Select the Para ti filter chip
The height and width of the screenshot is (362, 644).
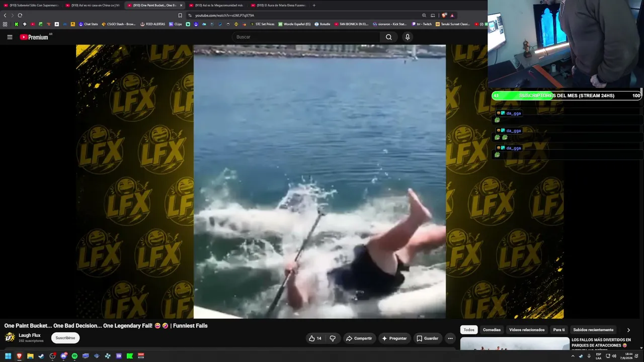(559, 330)
